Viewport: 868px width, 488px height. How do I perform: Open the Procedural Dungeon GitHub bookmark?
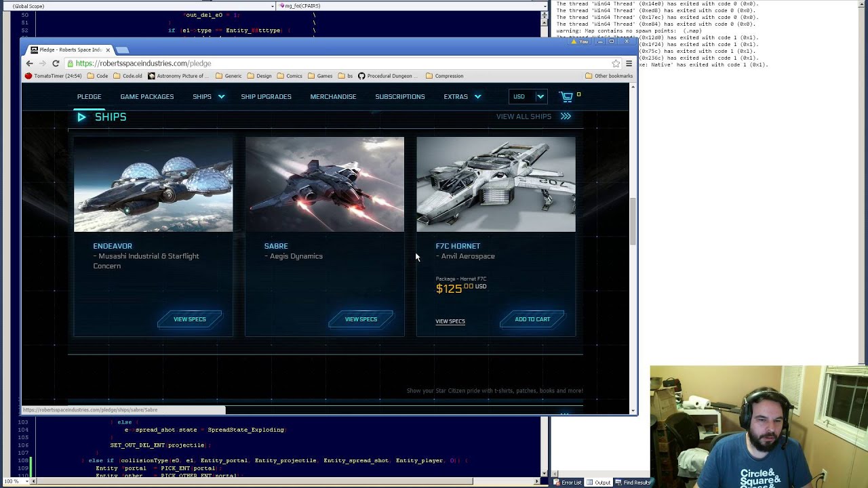point(389,76)
